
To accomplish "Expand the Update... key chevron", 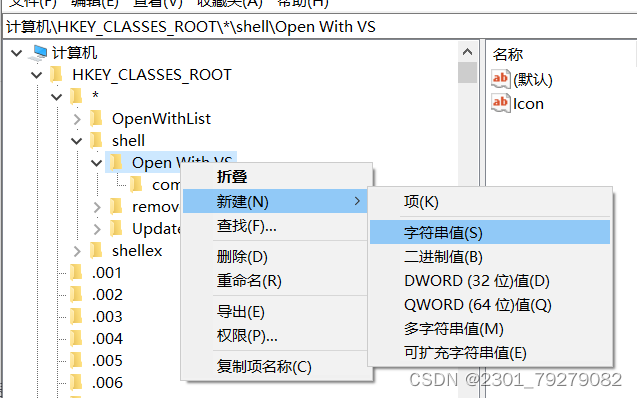I will pyautogui.click(x=97, y=229).
